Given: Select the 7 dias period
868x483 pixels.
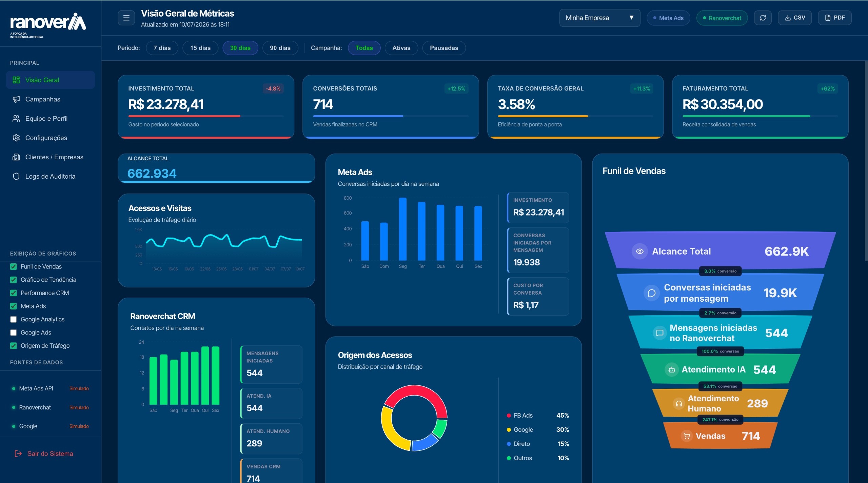Looking at the screenshot, I should (162, 48).
